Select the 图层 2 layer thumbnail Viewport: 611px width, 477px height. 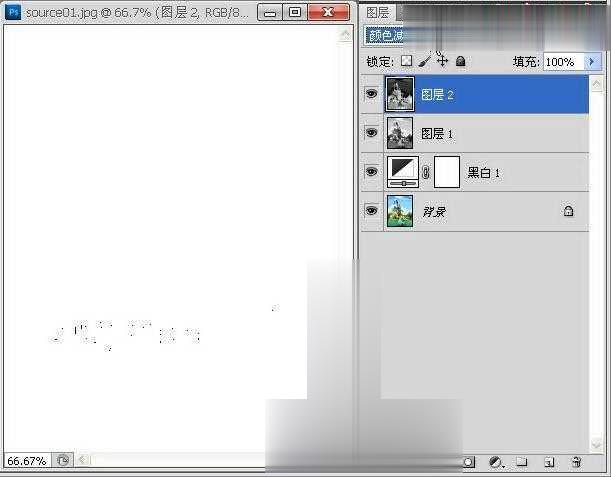[400, 94]
